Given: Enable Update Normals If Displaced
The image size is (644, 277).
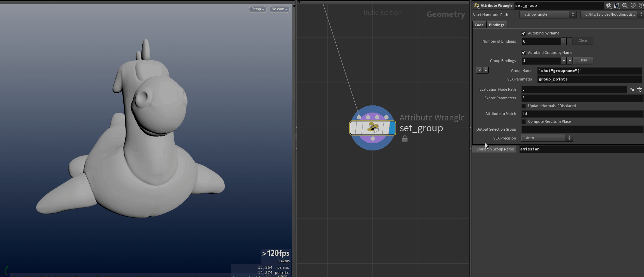Looking at the screenshot, I should 524,106.
